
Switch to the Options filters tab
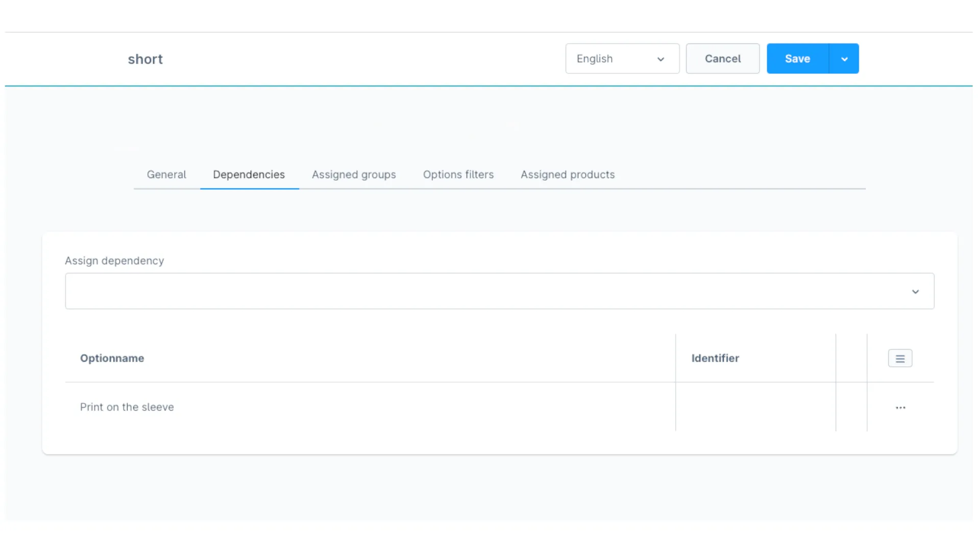(458, 174)
